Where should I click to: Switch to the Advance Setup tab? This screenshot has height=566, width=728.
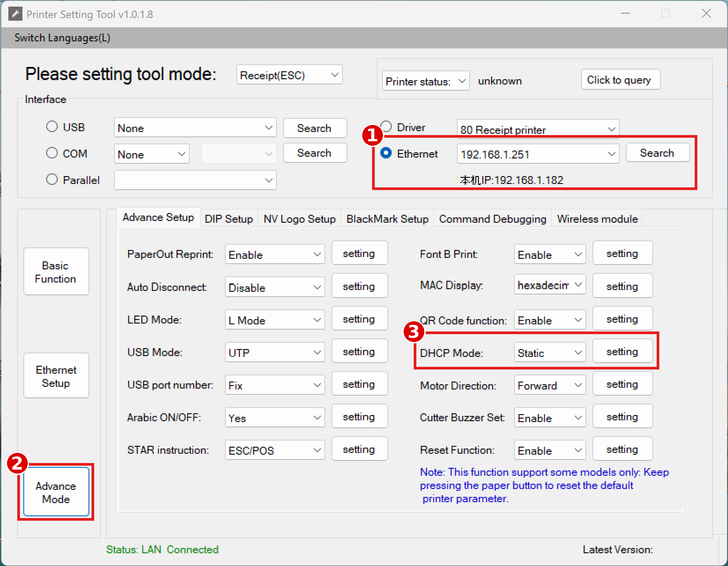[158, 217]
